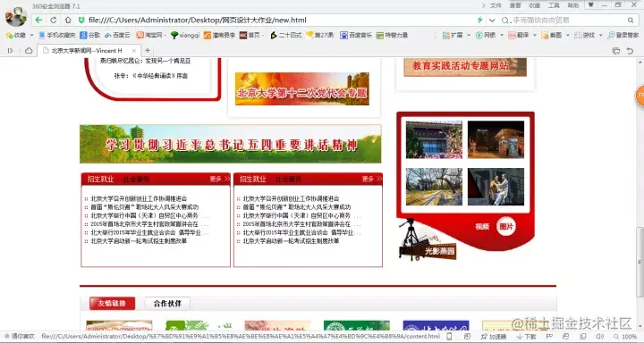Open the 帮助 menu

pyautogui.click(x=573, y=5)
